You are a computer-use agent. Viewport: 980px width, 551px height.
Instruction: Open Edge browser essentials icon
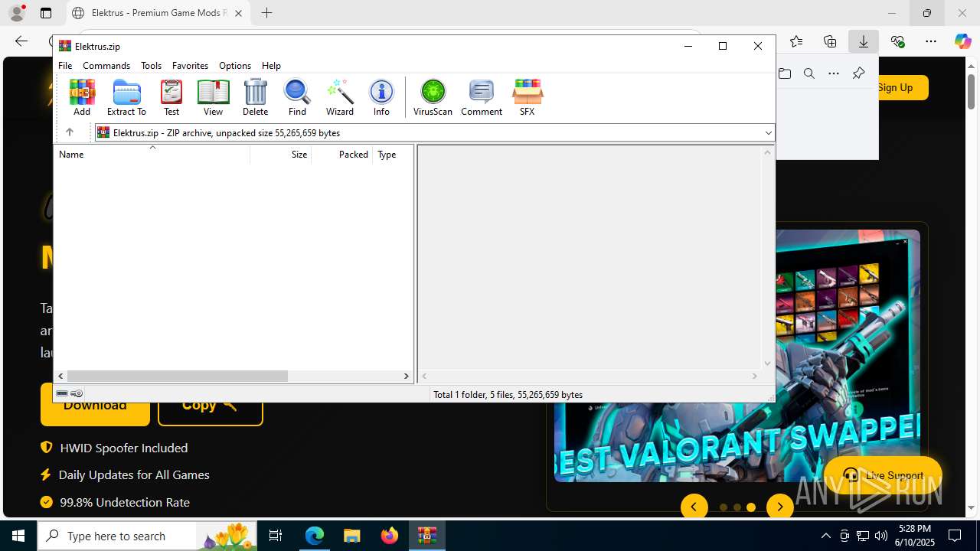(897, 41)
